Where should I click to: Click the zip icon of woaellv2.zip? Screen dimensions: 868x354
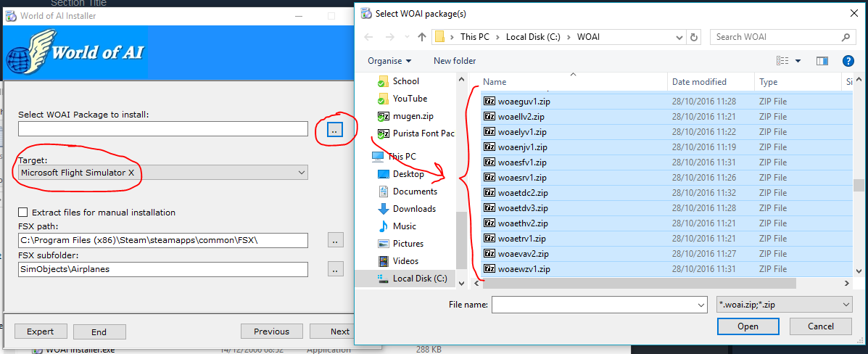point(489,117)
